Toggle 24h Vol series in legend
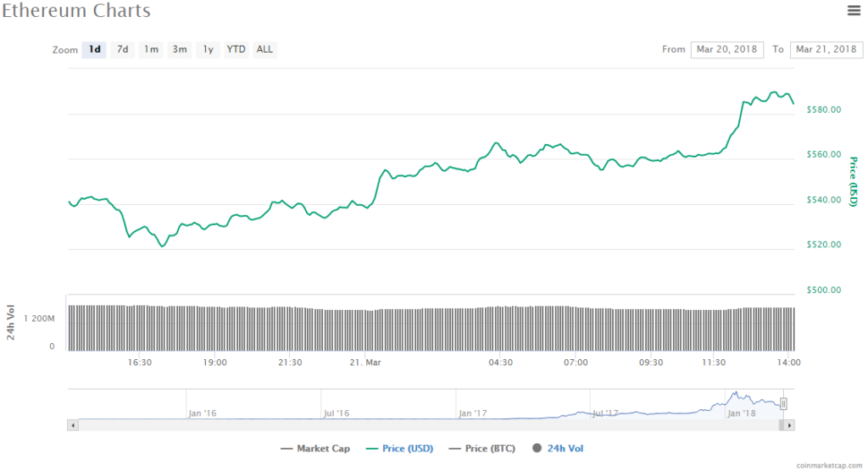 pyautogui.click(x=559, y=448)
